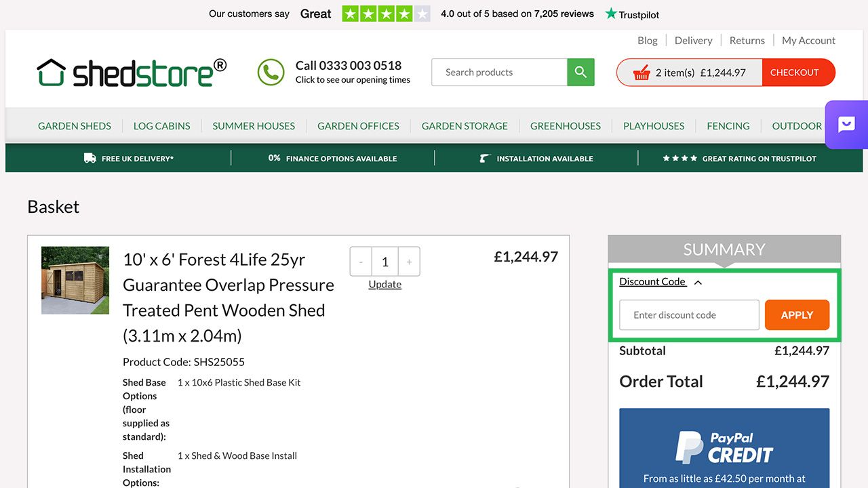The width and height of the screenshot is (868, 488).
Task: Click FREE UK DELIVERY banner text
Action: tap(138, 159)
